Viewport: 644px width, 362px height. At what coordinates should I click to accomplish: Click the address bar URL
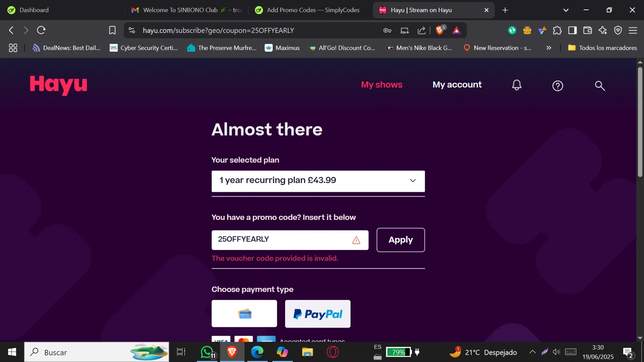pos(219,30)
